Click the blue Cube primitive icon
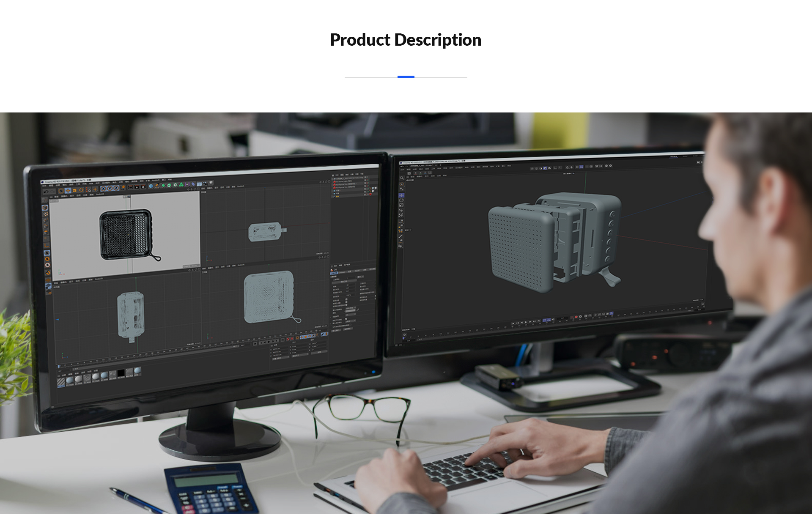 [x=151, y=186]
